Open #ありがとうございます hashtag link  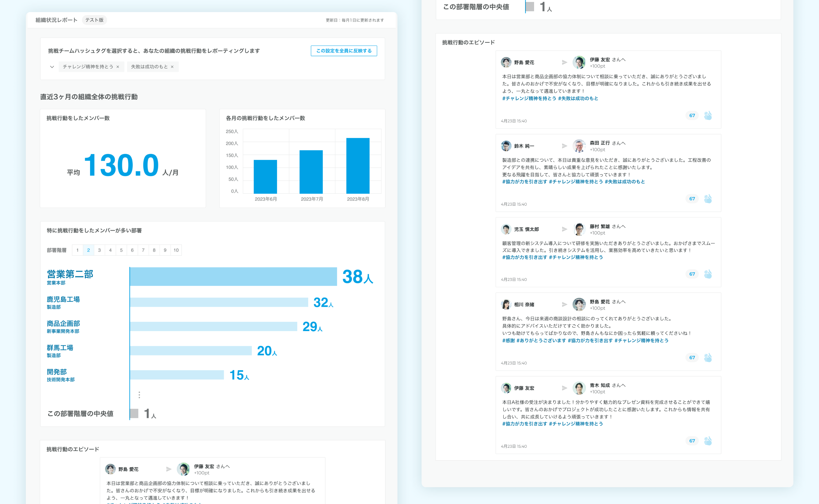541,340
